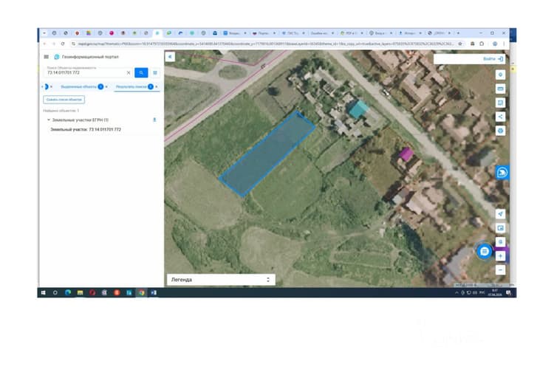This screenshot has height=392, width=554.
Task: Click the blue search magnifier button
Action: click(141, 73)
